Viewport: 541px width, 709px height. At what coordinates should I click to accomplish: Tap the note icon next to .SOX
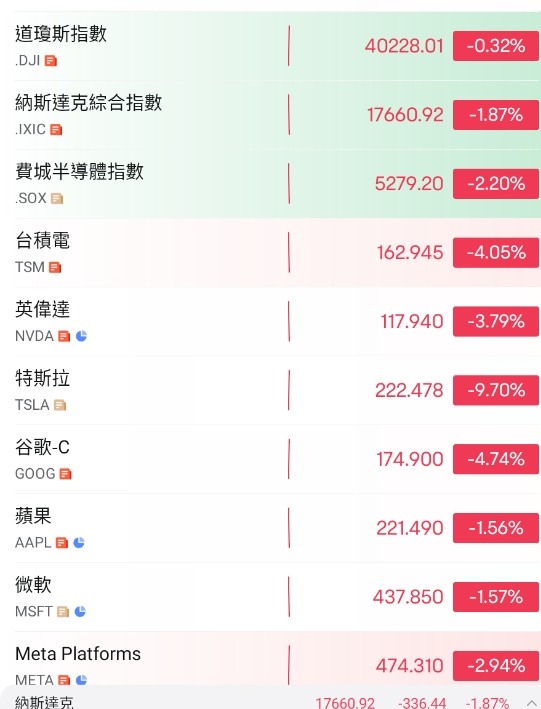pyautogui.click(x=57, y=199)
